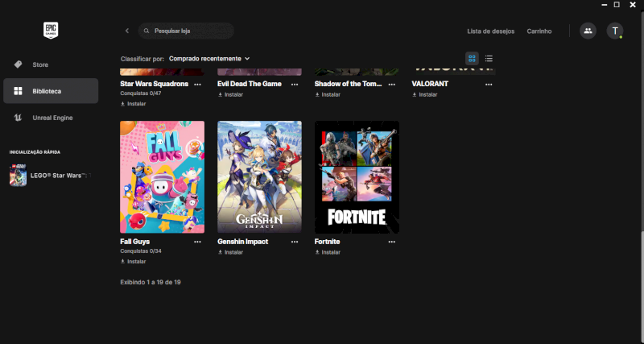The image size is (644, 344).
Task: Close the Epic Games window
Action: click(633, 5)
